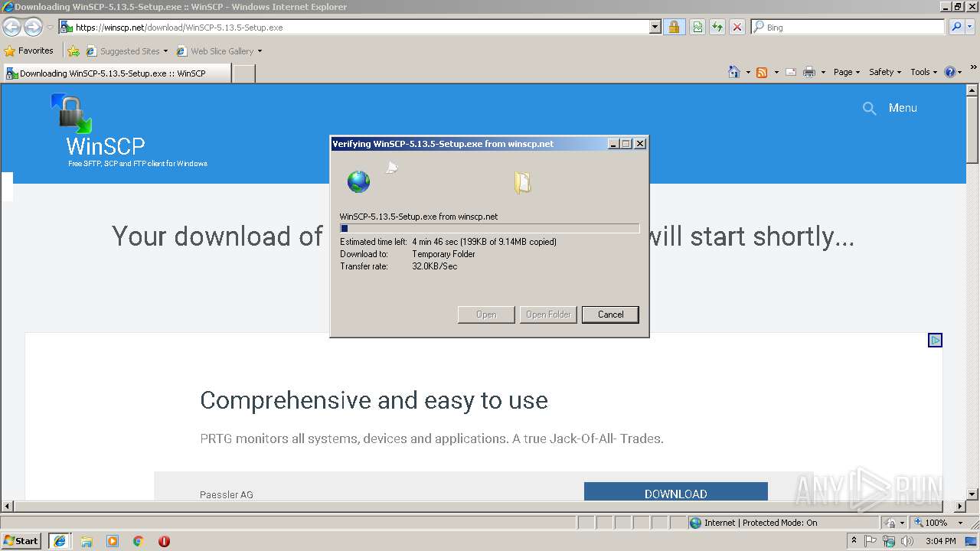The width and height of the screenshot is (980, 551).
Task: Open Windows Explorer from the taskbar
Action: (87, 541)
